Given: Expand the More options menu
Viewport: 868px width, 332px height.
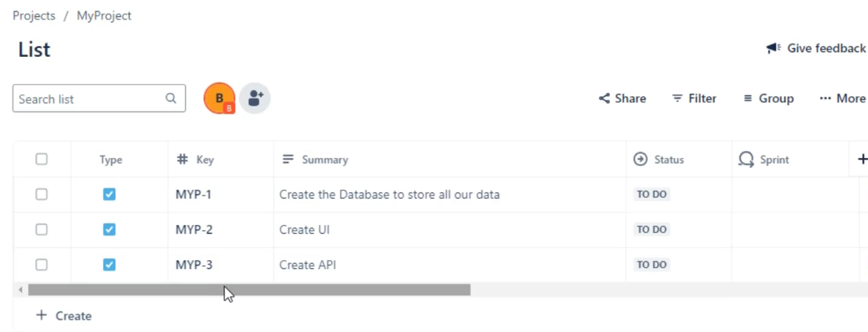Looking at the screenshot, I should tap(842, 98).
